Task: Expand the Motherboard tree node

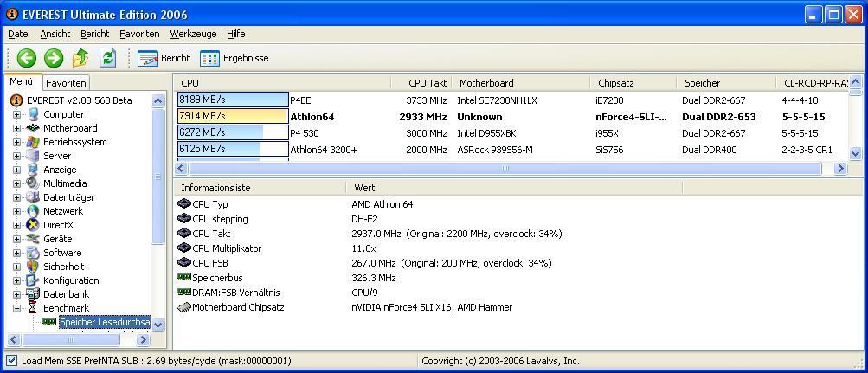Action: click(x=16, y=128)
